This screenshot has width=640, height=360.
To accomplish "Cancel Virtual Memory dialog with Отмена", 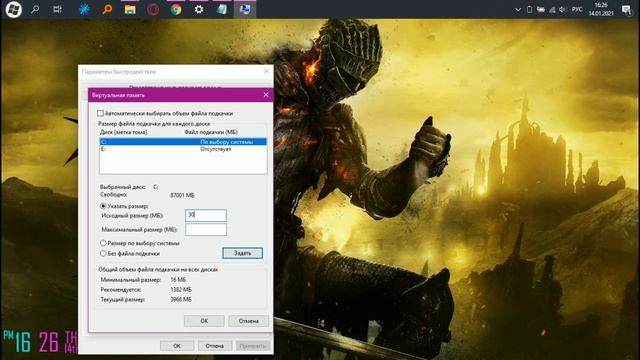I will 249,321.
